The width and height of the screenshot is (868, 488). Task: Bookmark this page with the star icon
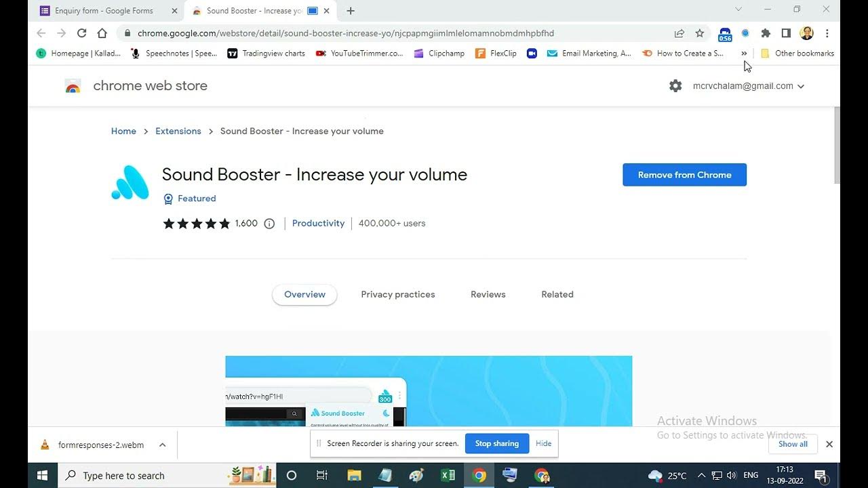tap(700, 33)
